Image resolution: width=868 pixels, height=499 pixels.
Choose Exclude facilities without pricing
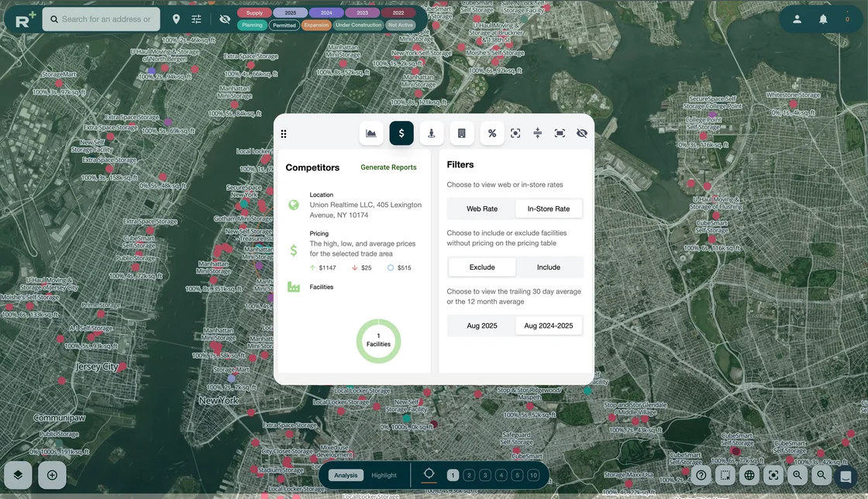point(482,267)
